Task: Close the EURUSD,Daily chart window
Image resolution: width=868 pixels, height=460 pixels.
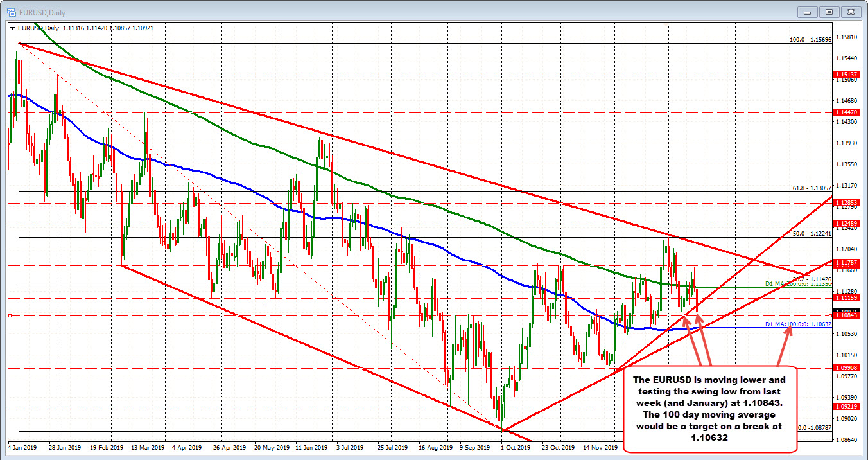Action: coord(850,12)
